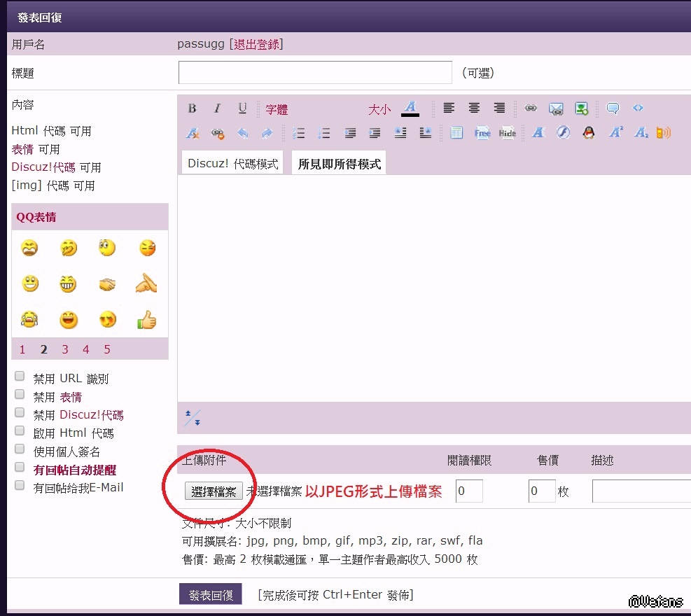Toggle bold formatting in the editor toolbar
The image size is (691, 616).
193,108
